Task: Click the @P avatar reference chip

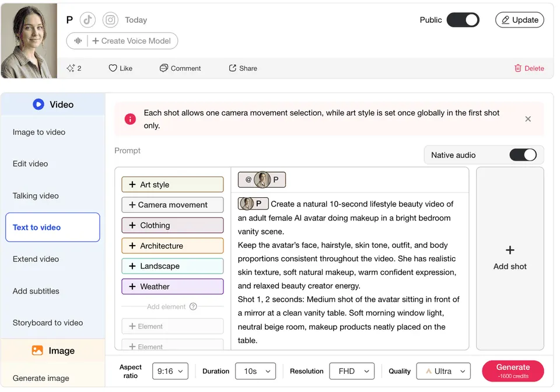Action: 262,180
